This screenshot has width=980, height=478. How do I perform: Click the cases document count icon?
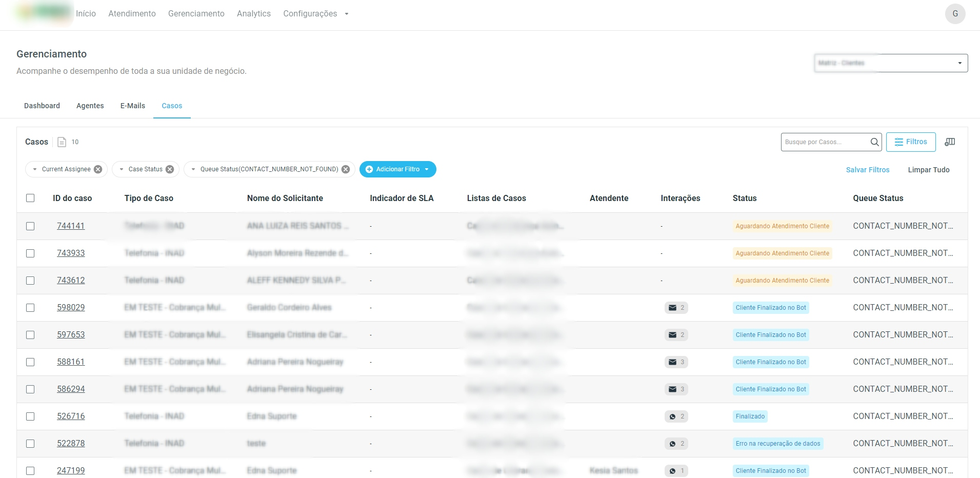pyautogui.click(x=62, y=142)
